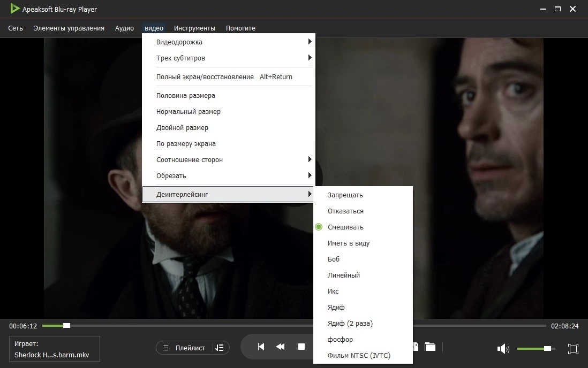The image size is (588, 368).
Task: Select По размеру экрана option
Action: [228, 144]
